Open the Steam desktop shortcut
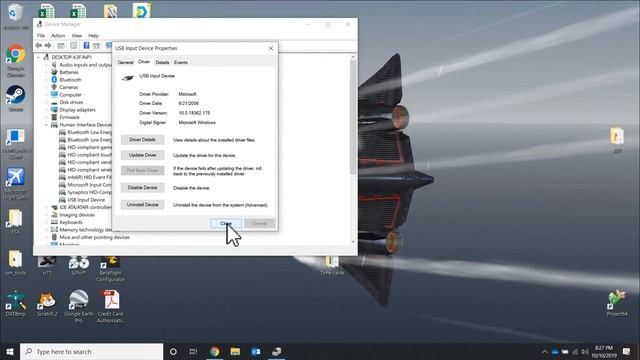Screen dimensions: 640x360 (x=16, y=98)
